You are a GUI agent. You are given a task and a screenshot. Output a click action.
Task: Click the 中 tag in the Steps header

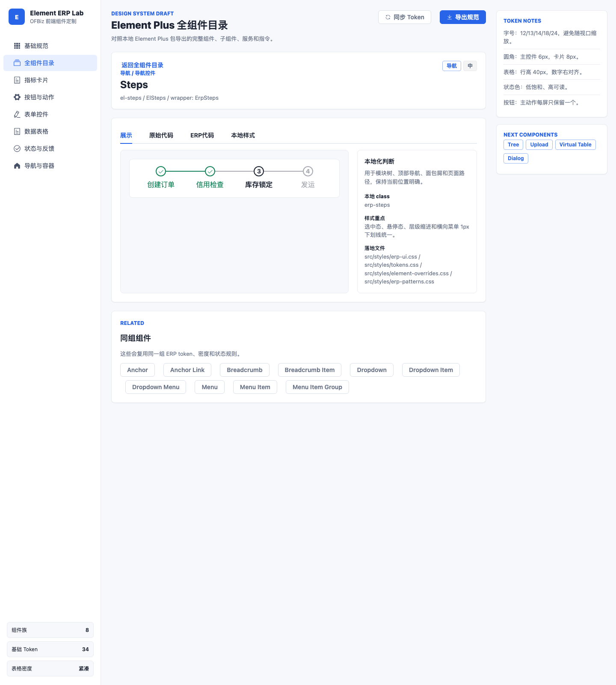tap(470, 66)
